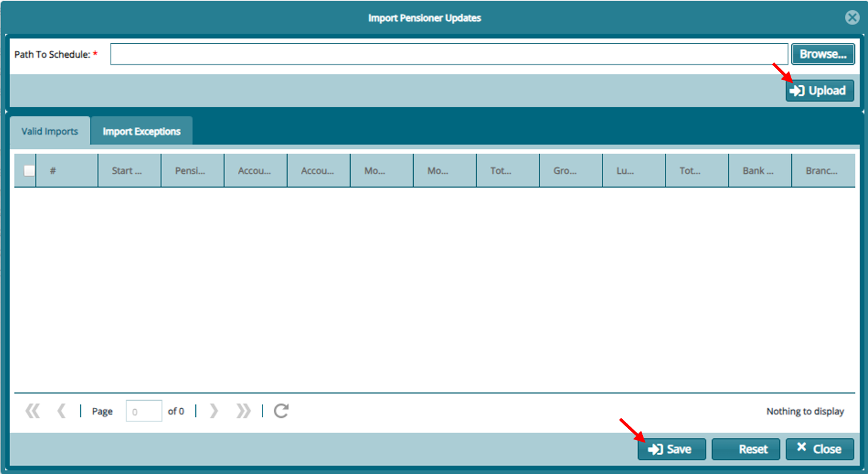Screen dimensions: 868x474
Task: Click the Path To Schedule input field
Action: coord(449,54)
